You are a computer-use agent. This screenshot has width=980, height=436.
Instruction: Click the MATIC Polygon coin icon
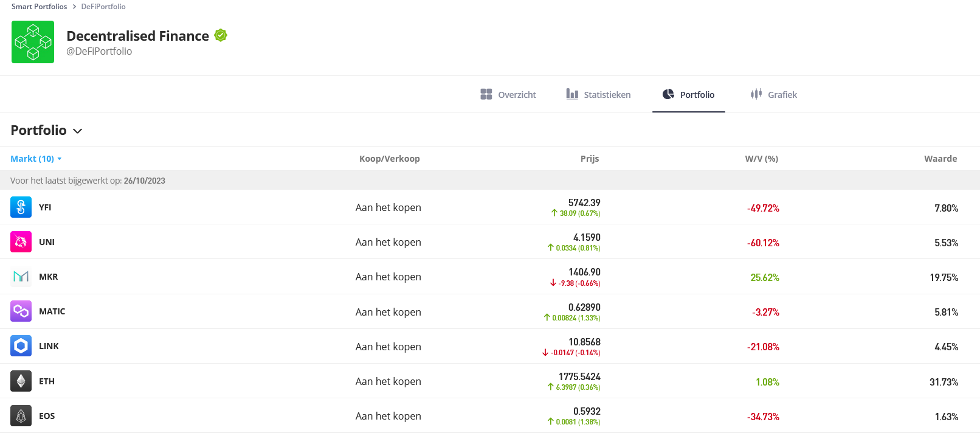pyautogui.click(x=21, y=311)
